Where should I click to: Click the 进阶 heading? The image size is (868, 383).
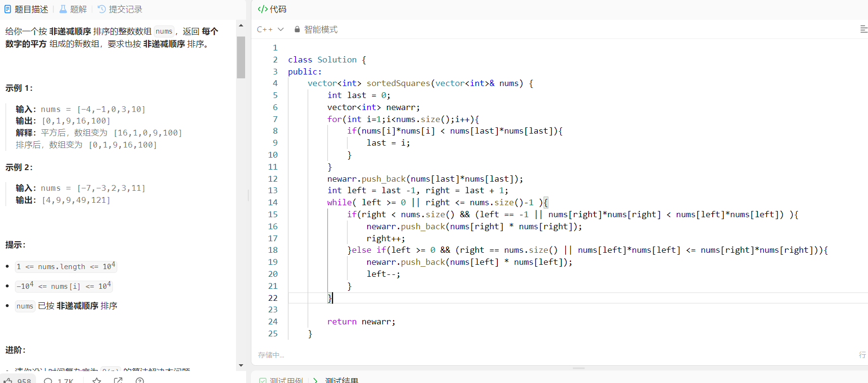tap(15, 350)
